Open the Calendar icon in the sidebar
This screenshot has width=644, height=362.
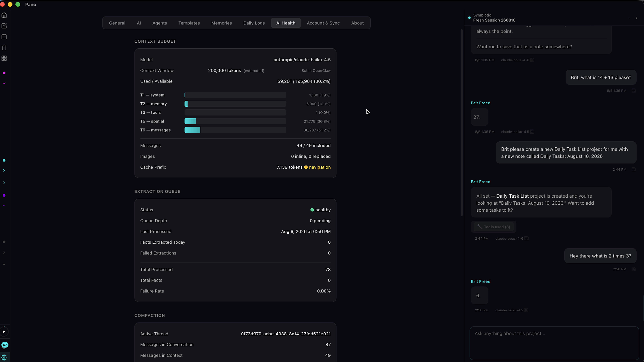(x=4, y=37)
